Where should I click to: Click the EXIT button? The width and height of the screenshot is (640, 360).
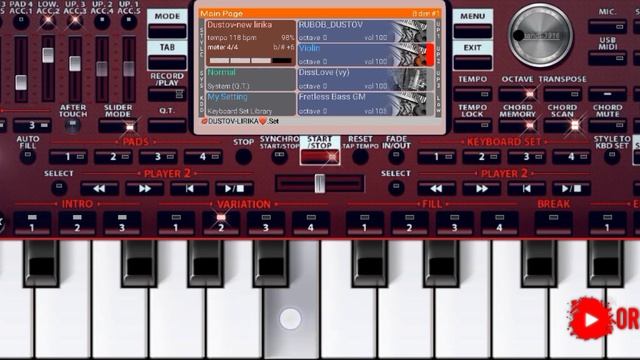(472, 63)
